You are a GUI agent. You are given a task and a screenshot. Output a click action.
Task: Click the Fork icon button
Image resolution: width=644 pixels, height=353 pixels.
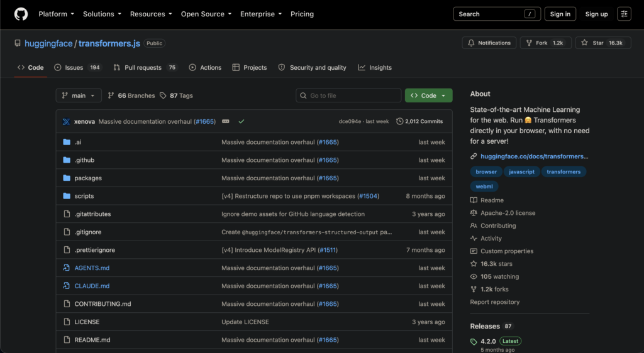point(529,43)
